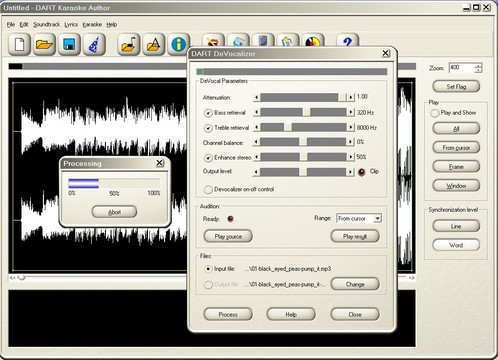
Task: Set synchronization level to Line
Action: pos(456,226)
